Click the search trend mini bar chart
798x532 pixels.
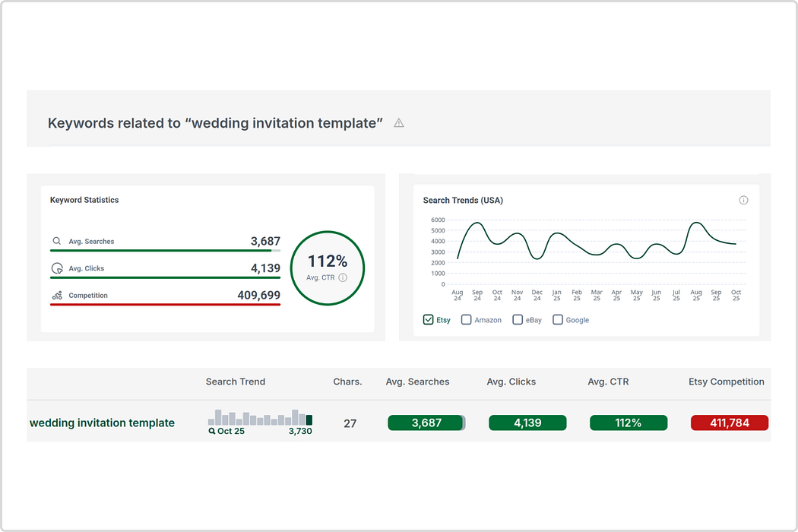click(x=260, y=417)
